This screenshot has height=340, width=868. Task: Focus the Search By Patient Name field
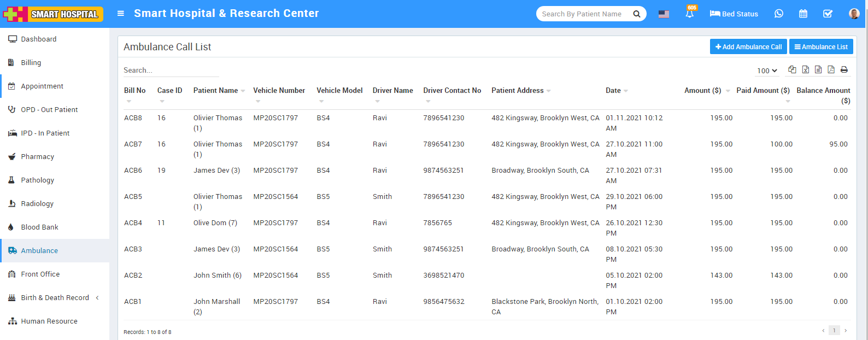(x=585, y=14)
